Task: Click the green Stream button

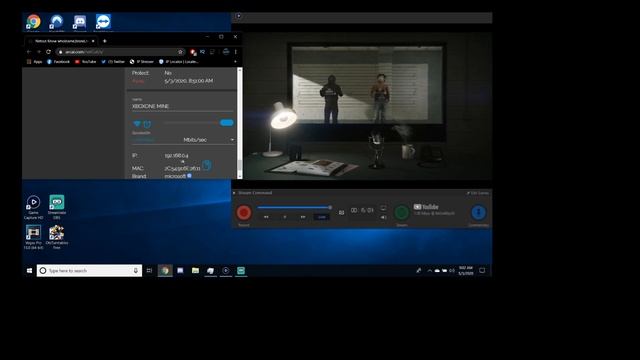Action: [402, 212]
